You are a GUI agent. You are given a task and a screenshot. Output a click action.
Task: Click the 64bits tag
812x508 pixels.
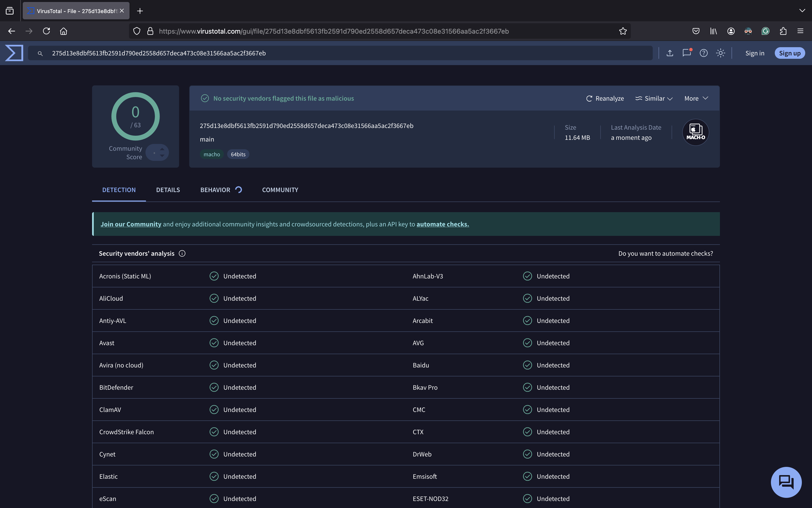(238, 154)
